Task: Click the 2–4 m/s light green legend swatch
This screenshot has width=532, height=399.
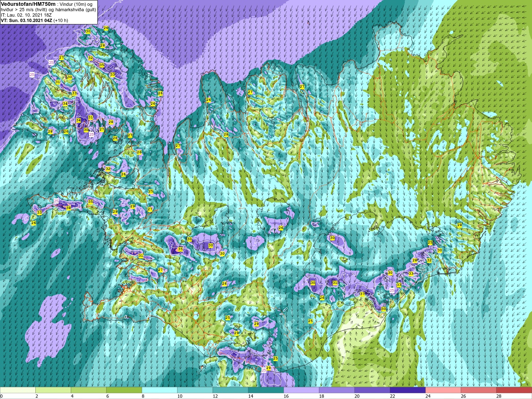Action: point(53,390)
